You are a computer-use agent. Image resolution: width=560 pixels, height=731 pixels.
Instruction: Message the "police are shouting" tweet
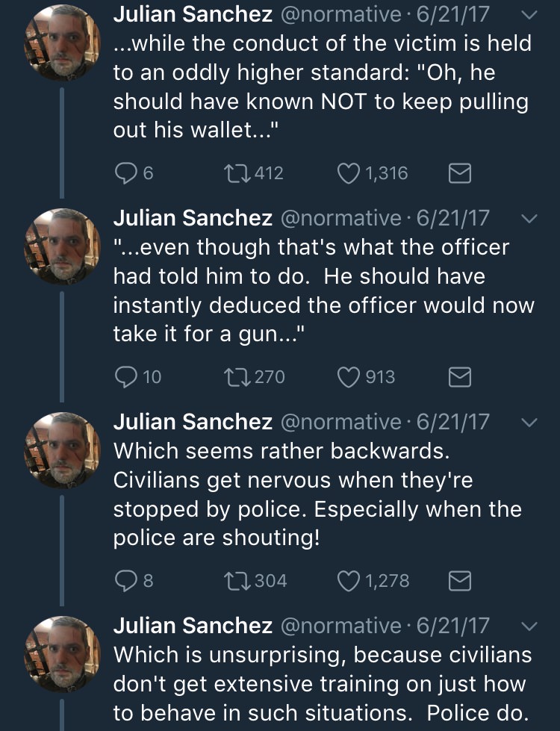[x=459, y=581]
